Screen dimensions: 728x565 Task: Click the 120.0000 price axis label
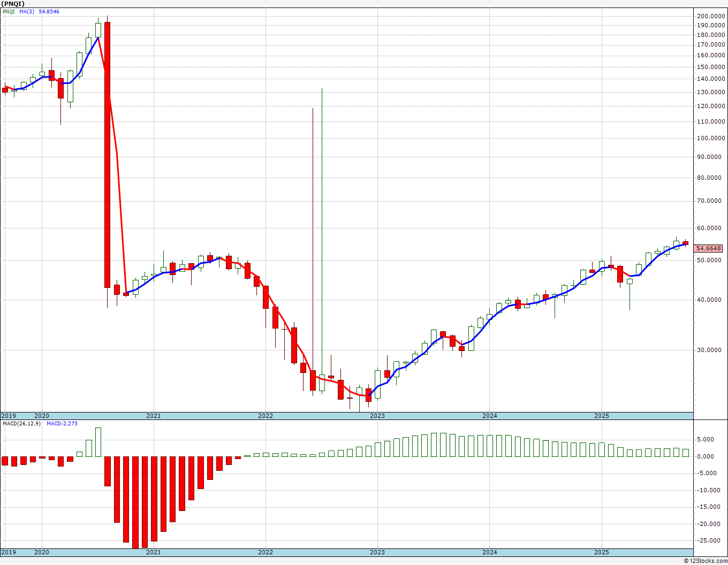point(710,106)
